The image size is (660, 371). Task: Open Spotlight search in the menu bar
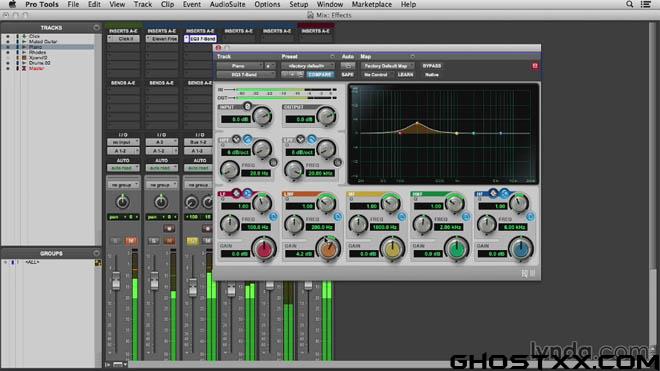click(x=629, y=5)
